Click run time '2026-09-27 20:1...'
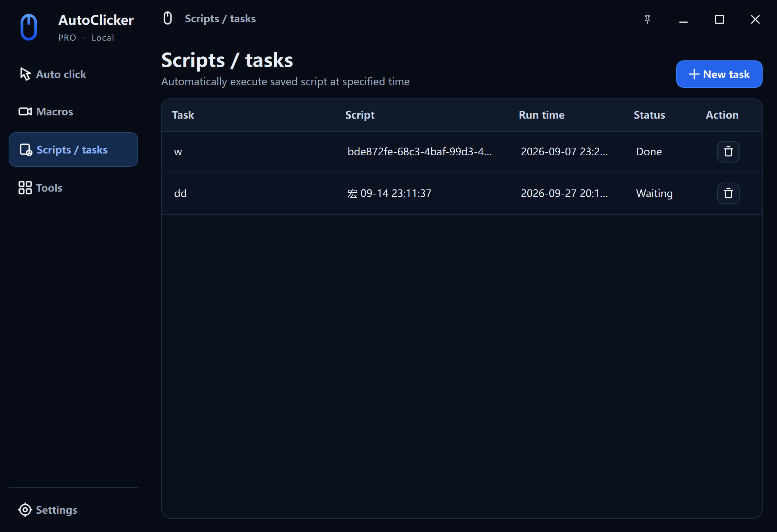777x532 pixels. [564, 193]
